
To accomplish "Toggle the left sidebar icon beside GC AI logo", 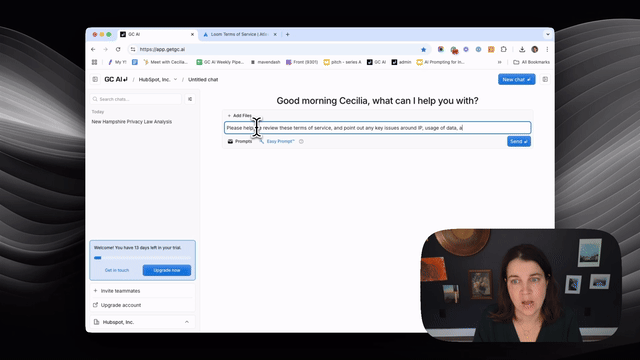I will pos(95,79).
